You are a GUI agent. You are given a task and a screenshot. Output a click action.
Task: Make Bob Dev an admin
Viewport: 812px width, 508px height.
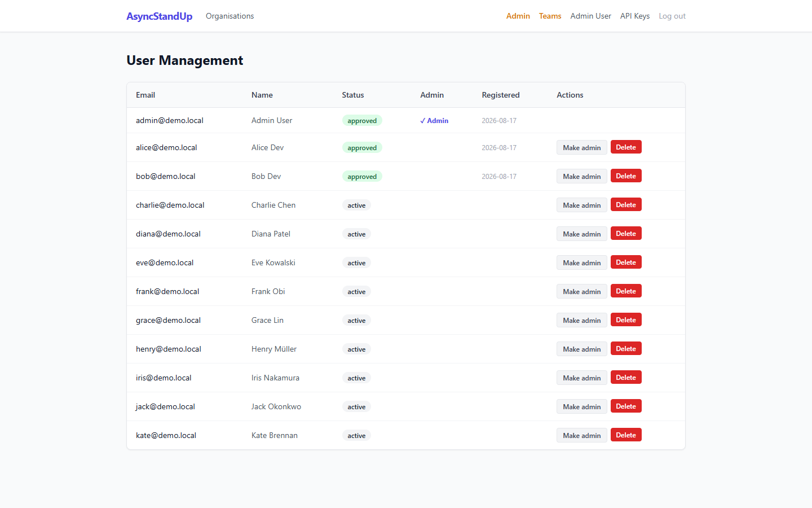[x=581, y=176]
